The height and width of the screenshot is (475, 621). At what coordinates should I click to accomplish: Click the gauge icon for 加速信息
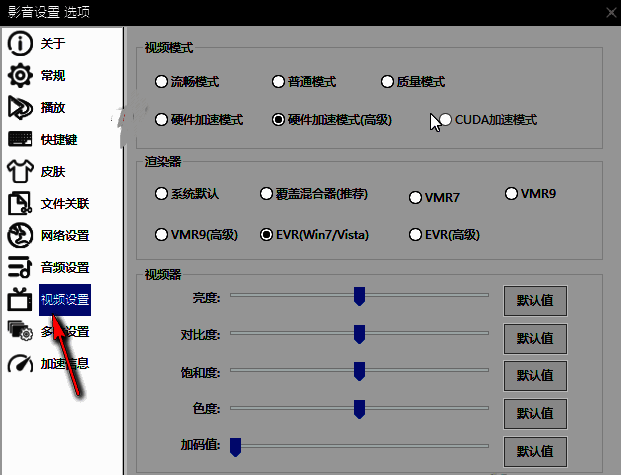click(20, 363)
